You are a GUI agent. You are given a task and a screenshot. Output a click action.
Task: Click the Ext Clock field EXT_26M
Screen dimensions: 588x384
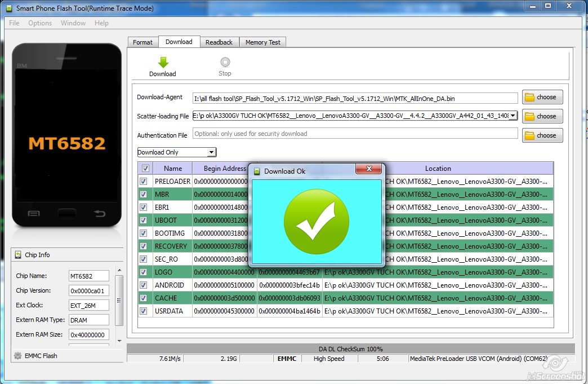[89, 305]
